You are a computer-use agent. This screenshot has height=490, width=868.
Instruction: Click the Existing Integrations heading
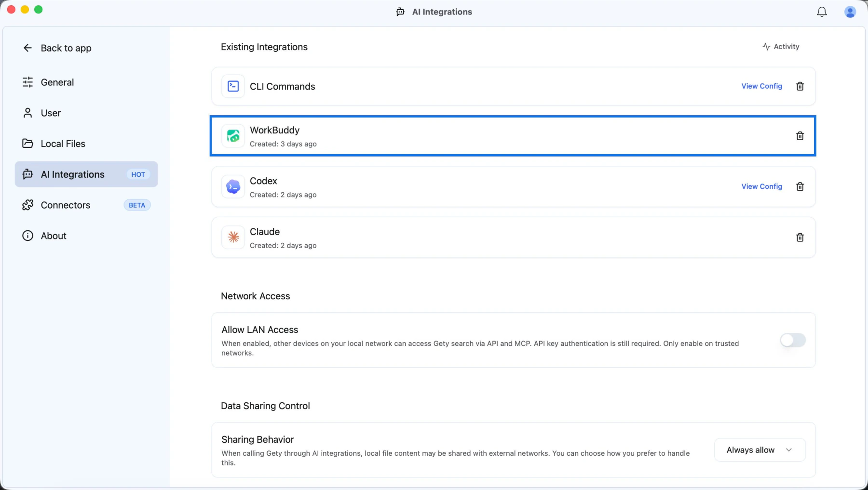click(264, 47)
